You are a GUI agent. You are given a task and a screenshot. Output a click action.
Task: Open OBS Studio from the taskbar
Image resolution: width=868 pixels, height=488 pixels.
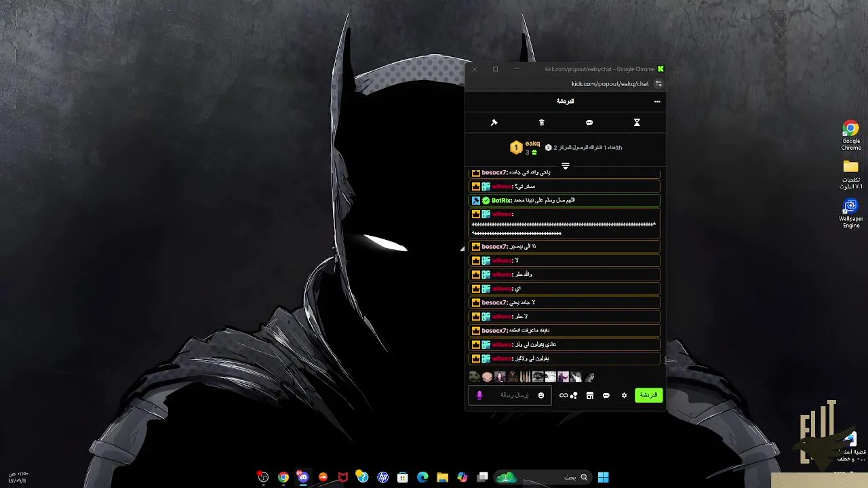pos(263,477)
